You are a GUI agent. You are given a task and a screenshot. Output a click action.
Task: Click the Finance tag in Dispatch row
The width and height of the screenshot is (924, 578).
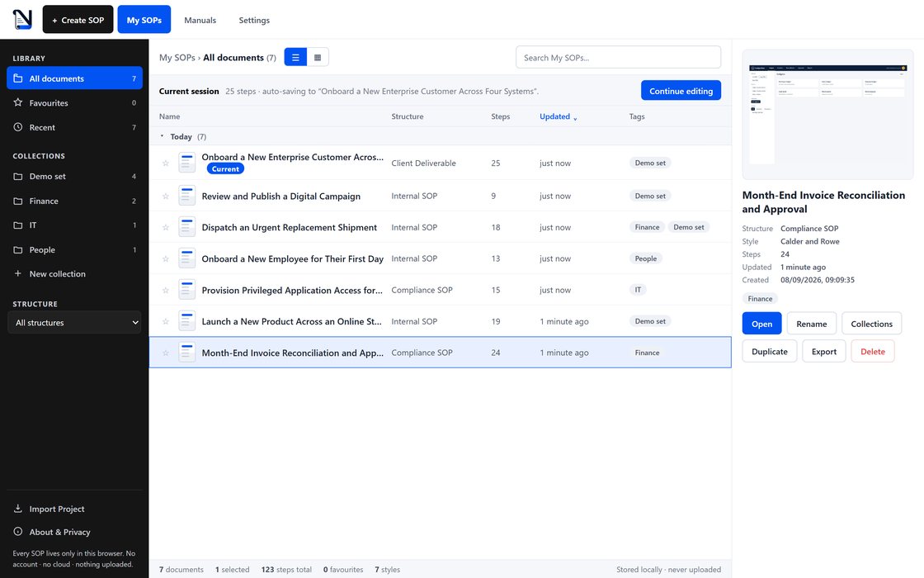647,227
